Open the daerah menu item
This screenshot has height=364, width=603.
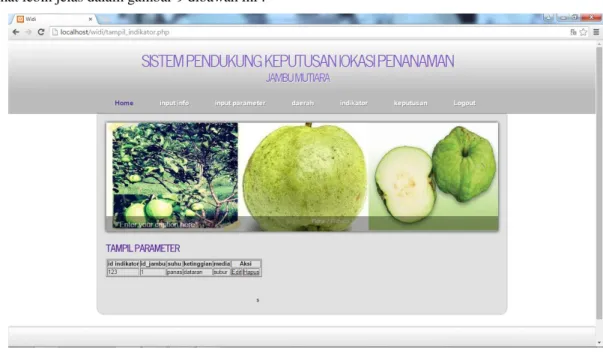click(303, 103)
